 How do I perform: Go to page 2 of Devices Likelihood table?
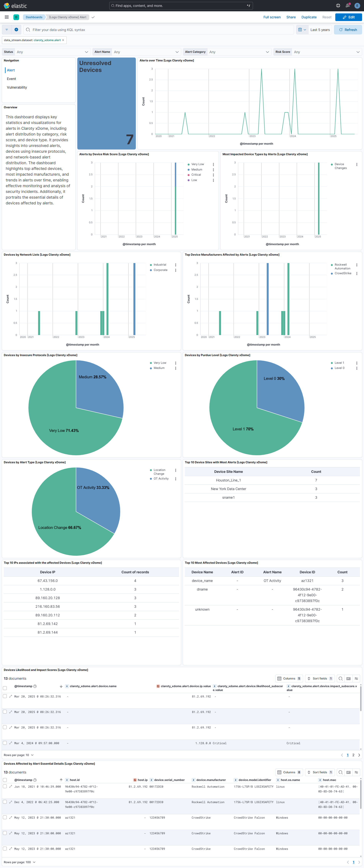click(353, 755)
